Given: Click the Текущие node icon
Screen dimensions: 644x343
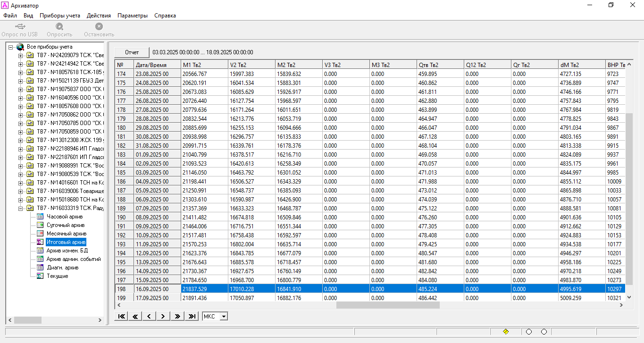Looking at the screenshot, I should coord(40,276).
